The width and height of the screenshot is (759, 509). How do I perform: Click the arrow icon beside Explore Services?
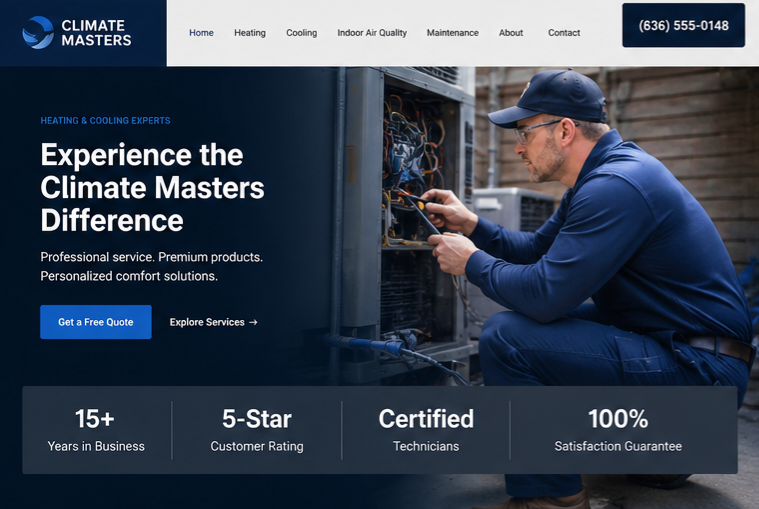click(x=253, y=322)
